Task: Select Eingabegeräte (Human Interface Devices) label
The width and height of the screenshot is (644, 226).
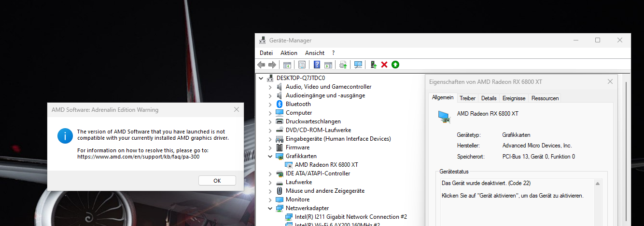Action: [338, 139]
